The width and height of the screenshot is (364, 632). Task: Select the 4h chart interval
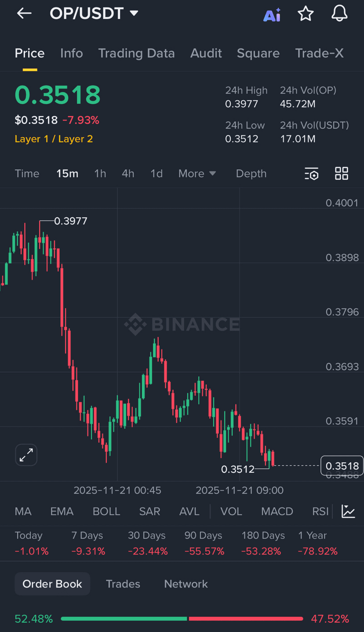click(x=128, y=174)
